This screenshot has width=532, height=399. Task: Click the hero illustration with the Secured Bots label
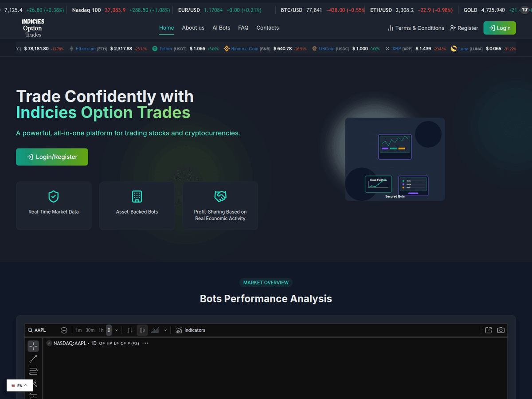(x=395, y=159)
